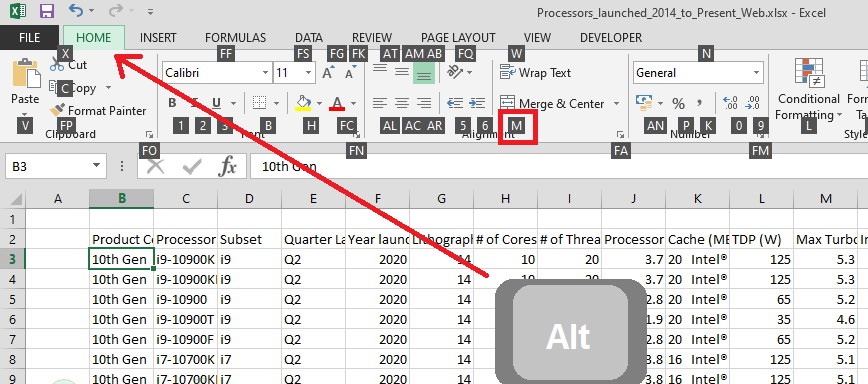Click the percent style button
The image size is (868, 384).
679,103
